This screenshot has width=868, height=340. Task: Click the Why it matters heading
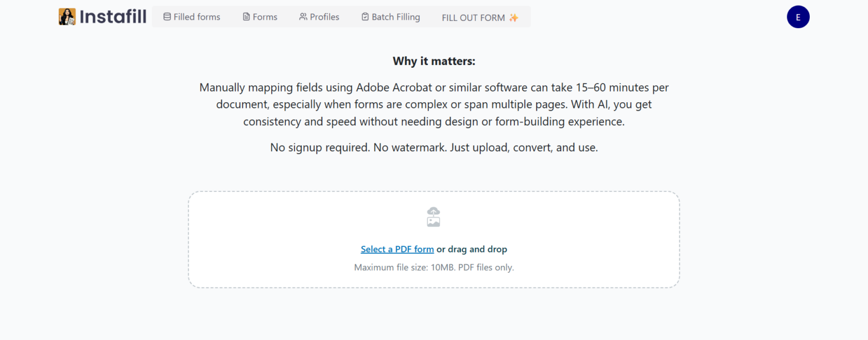[x=433, y=61]
